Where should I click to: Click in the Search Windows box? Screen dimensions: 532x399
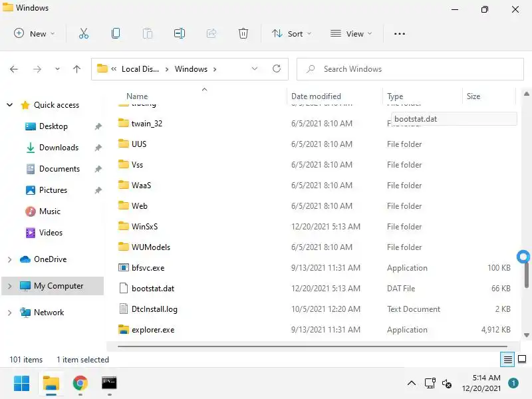pos(410,69)
